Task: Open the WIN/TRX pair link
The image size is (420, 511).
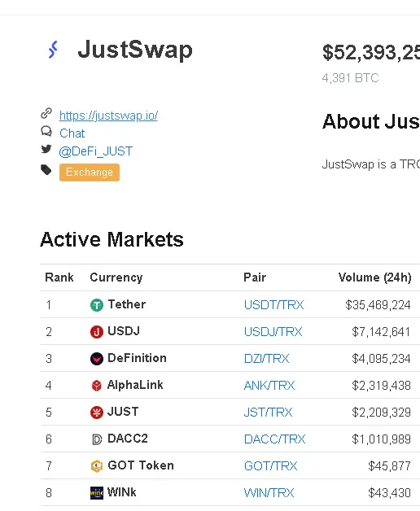Action: [x=269, y=493]
